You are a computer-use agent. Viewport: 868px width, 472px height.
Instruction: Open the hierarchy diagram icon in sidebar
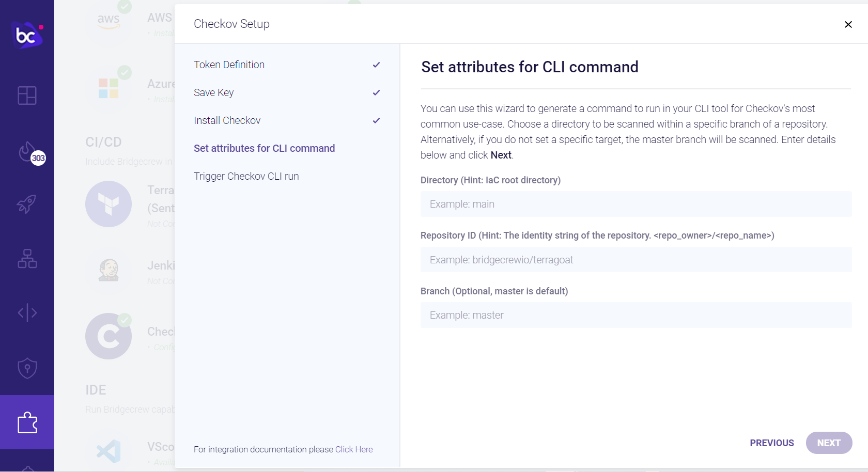27,259
